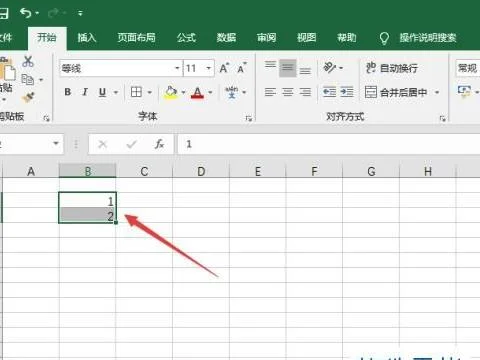Click the lightbulb tell-me icon
The width and height of the screenshot is (480, 360).
point(384,38)
